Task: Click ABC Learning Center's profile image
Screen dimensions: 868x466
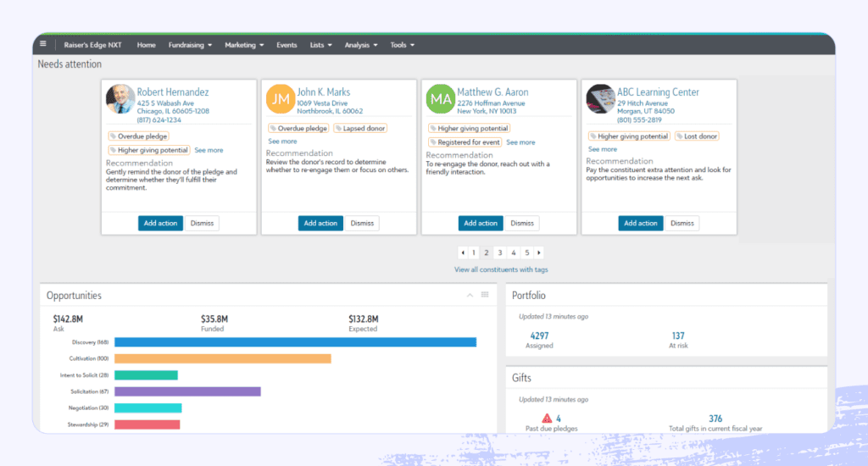Action: pos(601,99)
